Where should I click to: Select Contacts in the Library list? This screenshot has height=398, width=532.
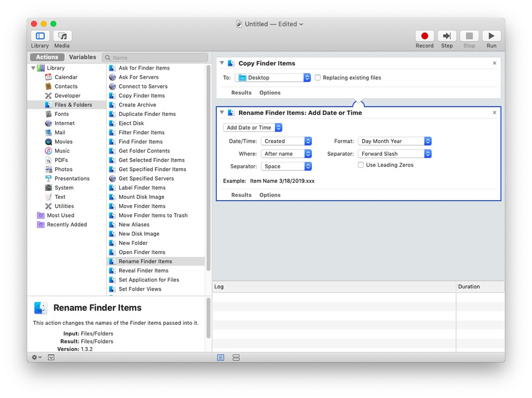[x=66, y=86]
